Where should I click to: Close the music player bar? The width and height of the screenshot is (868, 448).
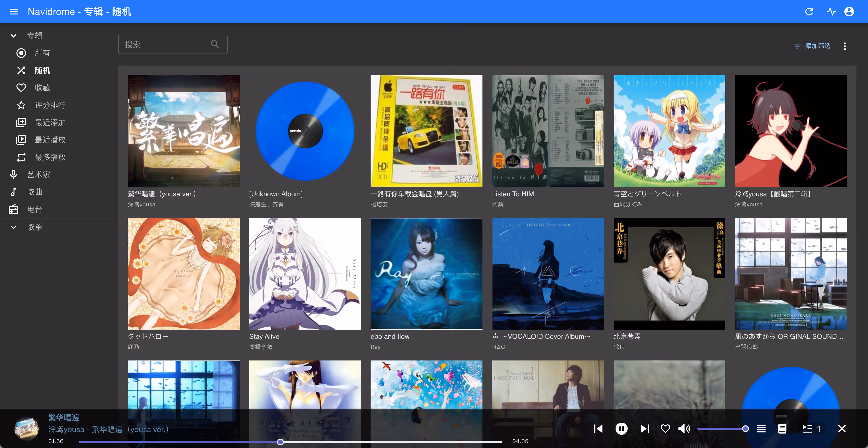coord(842,429)
